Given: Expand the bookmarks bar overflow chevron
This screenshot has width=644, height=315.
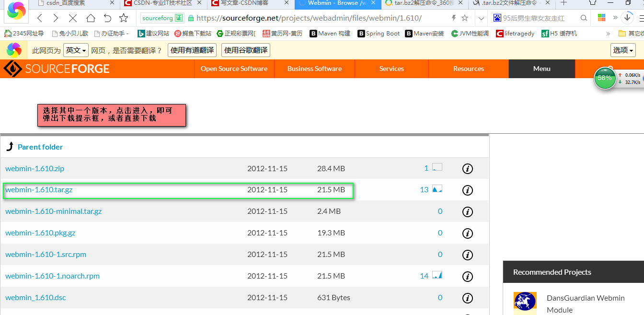Looking at the screenshot, I should tap(609, 34).
